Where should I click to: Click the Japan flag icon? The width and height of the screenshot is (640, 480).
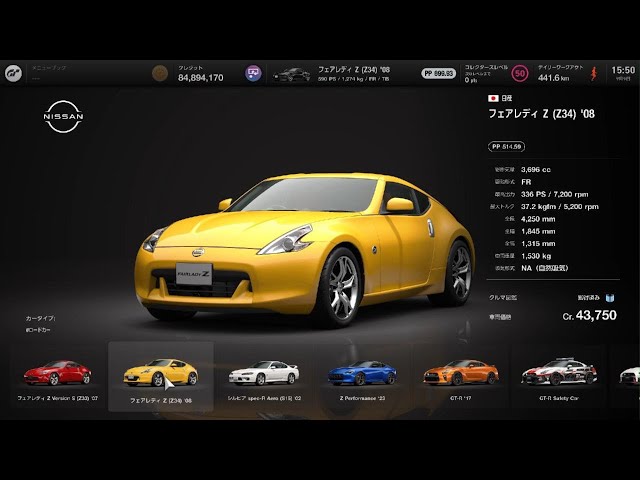[x=493, y=98]
